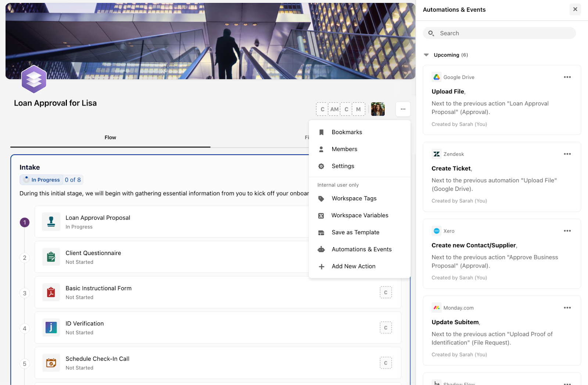
Task: Click the approval stamp icon for Loan Approval Proposal
Action: click(x=51, y=222)
